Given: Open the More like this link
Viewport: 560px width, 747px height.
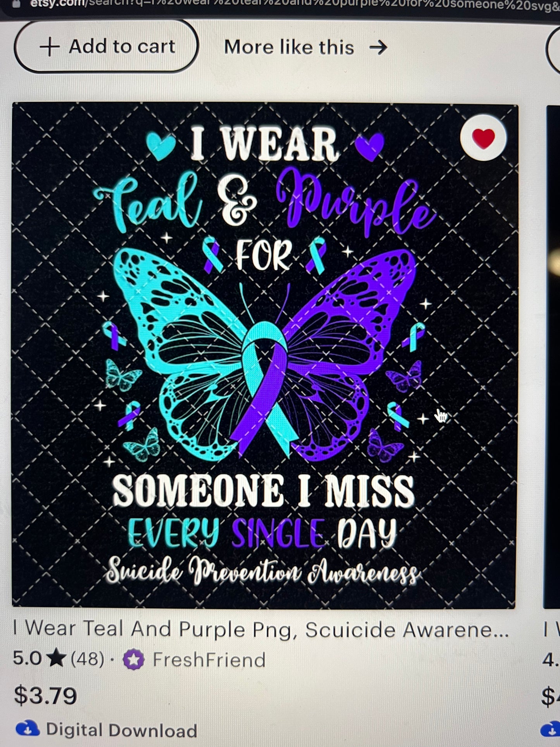Looking at the screenshot, I should click(305, 47).
